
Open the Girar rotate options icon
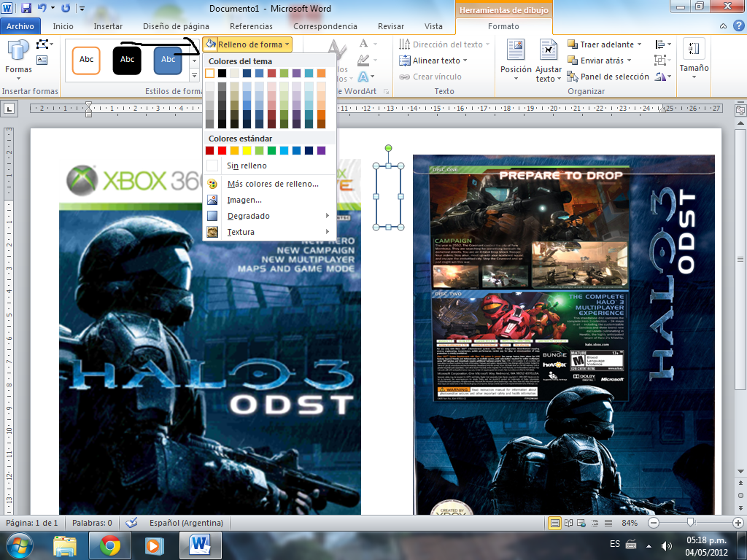click(x=662, y=77)
